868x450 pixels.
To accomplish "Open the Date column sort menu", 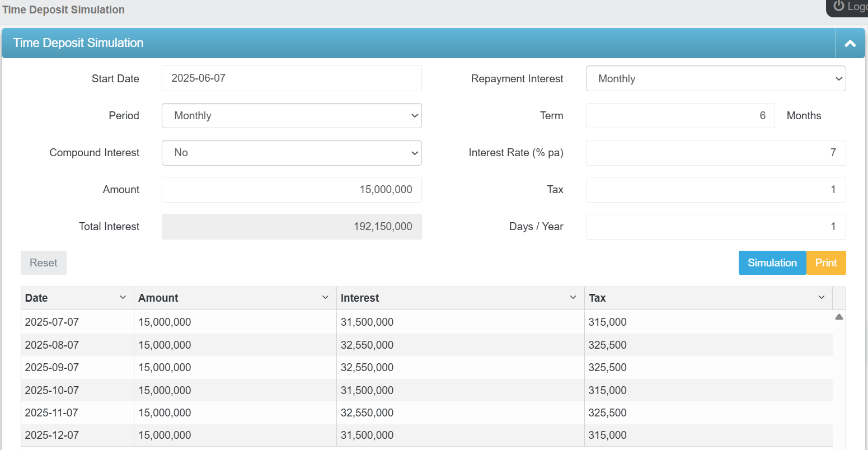I will pyautogui.click(x=124, y=298).
